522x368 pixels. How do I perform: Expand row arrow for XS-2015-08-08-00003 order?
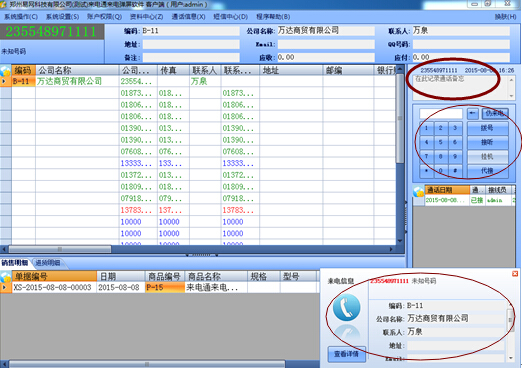point(4,287)
